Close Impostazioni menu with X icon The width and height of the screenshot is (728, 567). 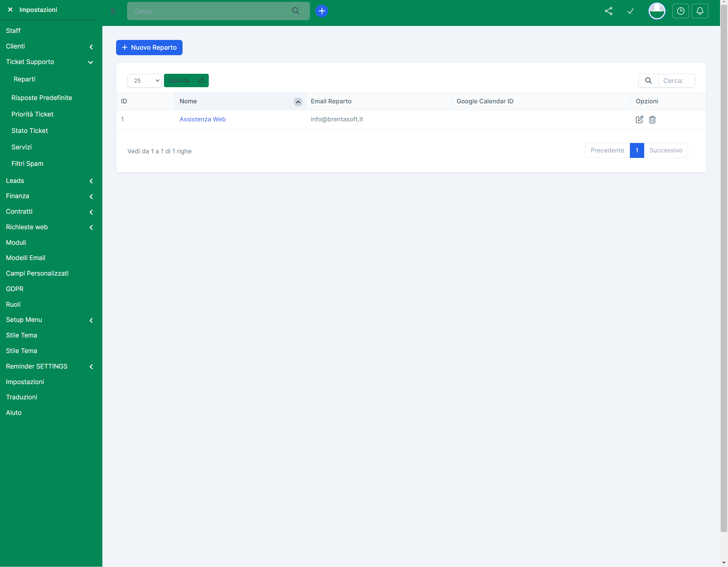[10, 10]
